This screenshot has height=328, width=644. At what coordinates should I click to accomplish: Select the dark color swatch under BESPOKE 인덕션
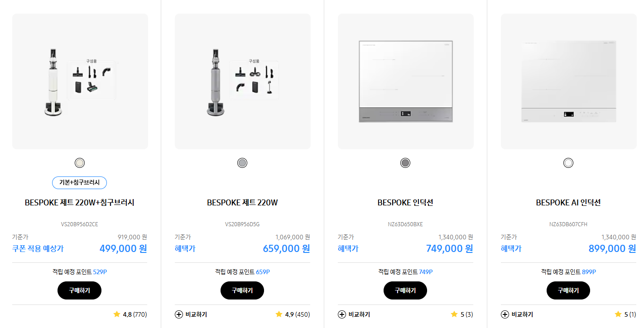[x=405, y=162]
